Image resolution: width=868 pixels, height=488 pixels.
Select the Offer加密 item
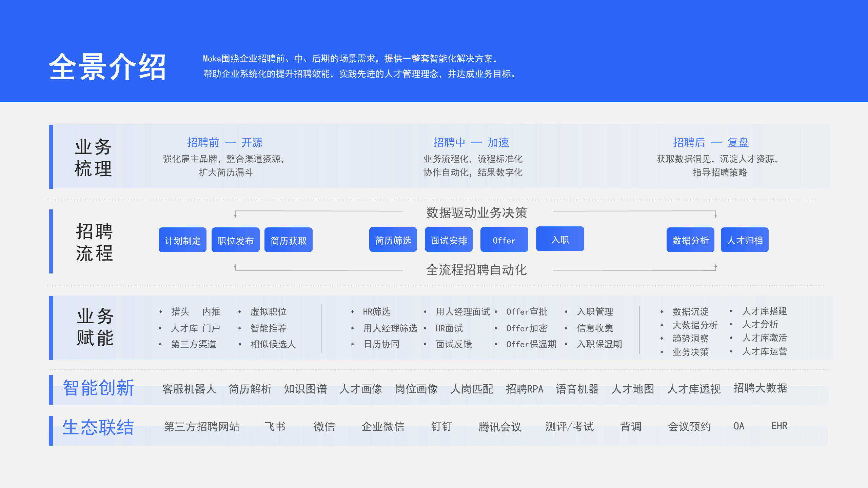[x=527, y=328]
